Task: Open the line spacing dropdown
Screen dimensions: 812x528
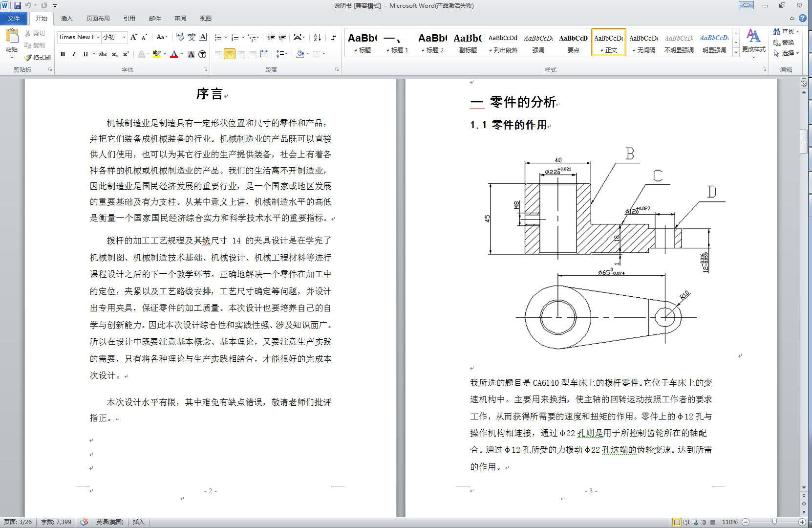Action: (281, 54)
